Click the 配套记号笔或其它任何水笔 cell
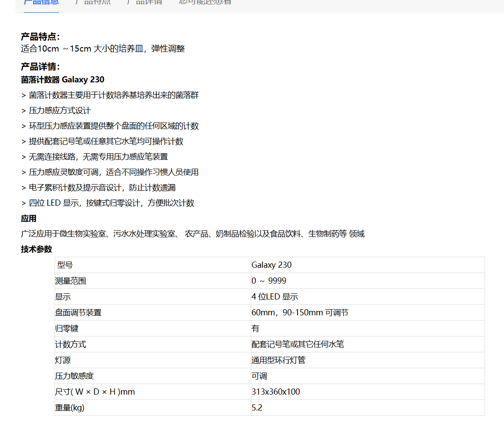The width and height of the screenshot is (504, 425). click(x=298, y=344)
